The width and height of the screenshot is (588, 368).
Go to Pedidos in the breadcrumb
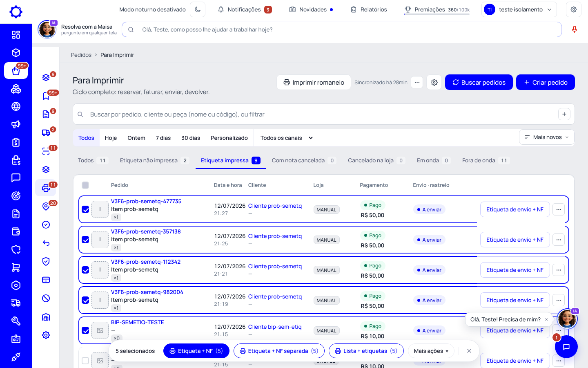(81, 55)
